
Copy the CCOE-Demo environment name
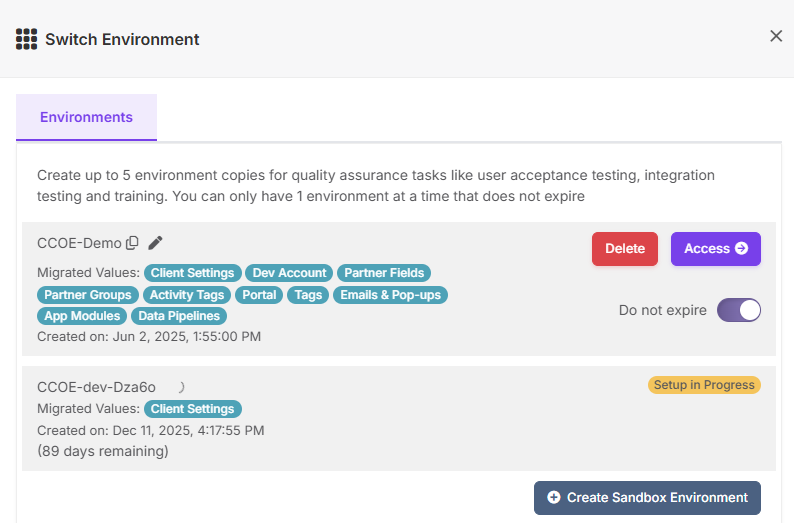[x=132, y=243]
